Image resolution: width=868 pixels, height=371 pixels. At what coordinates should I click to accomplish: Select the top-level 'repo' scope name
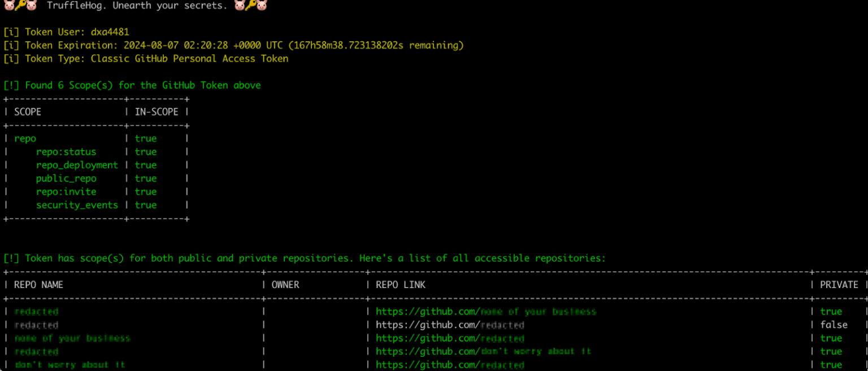click(25, 138)
